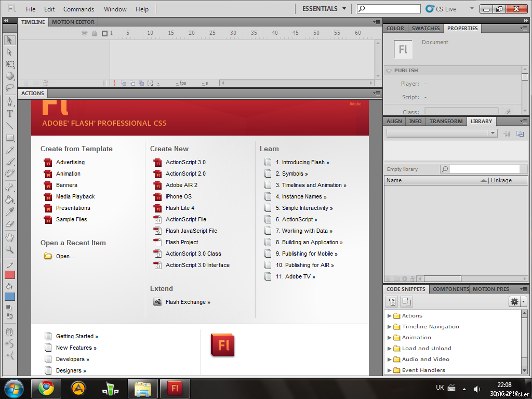
Task: Click Add to Current Frame snippet icon
Action: (x=392, y=301)
